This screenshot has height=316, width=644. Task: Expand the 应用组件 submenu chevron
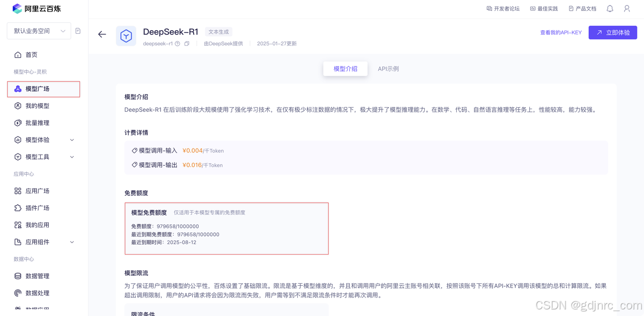coord(72,242)
